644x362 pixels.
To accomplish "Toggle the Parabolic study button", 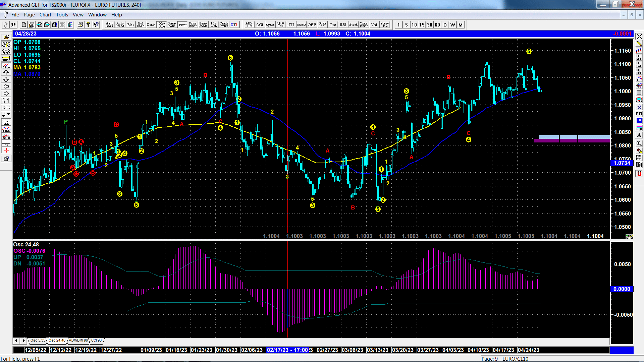I will click(172, 25).
